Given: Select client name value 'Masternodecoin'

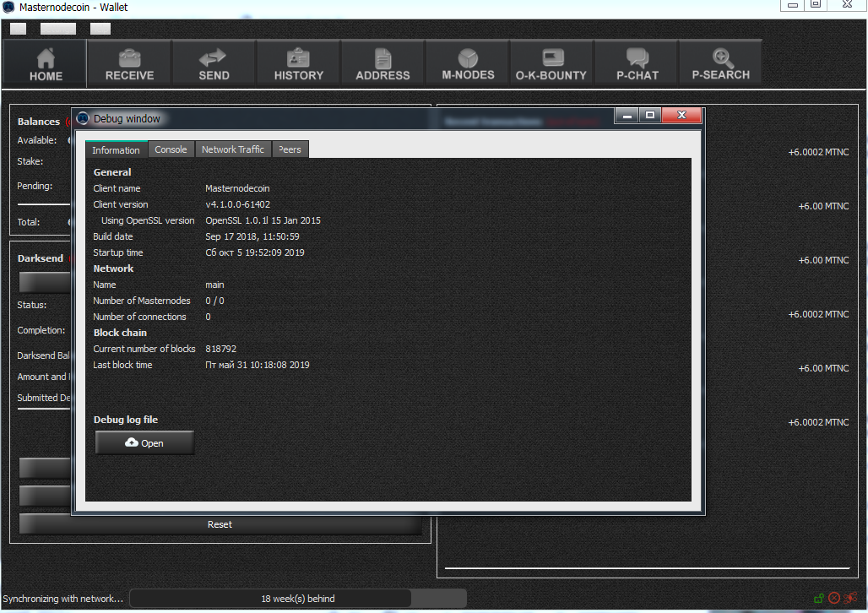Looking at the screenshot, I should (x=237, y=188).
